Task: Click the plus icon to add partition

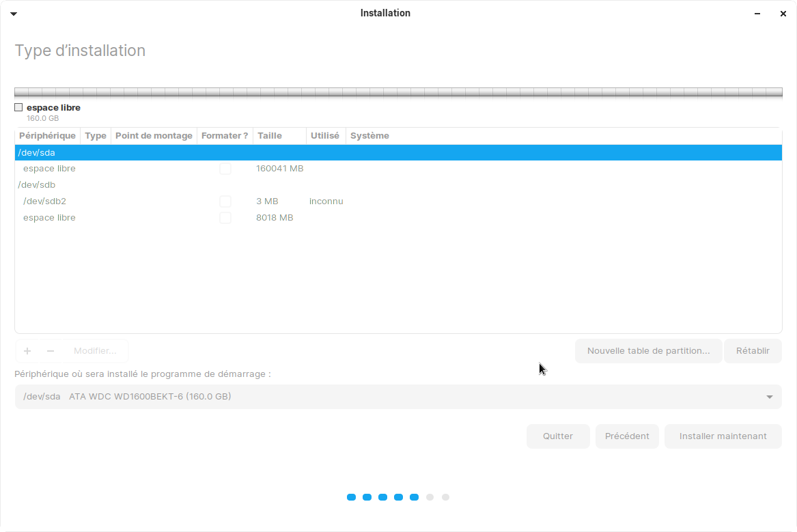Action: [x=27, y=351]
